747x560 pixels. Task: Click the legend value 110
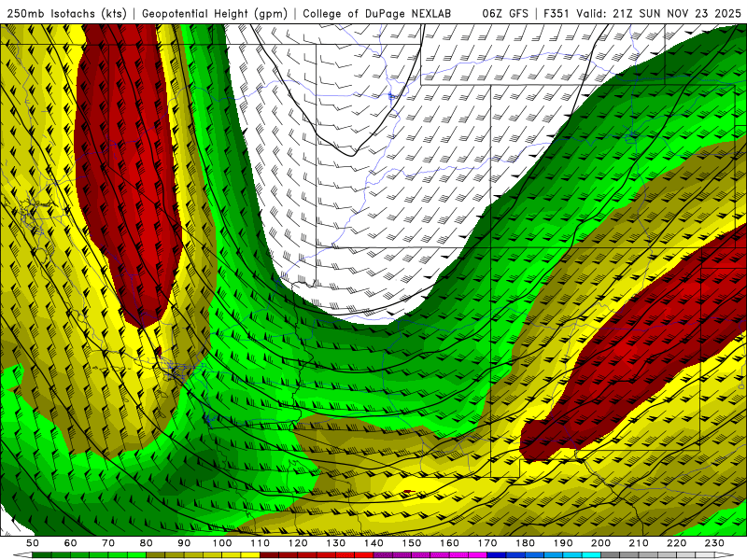tap(261, 543)
